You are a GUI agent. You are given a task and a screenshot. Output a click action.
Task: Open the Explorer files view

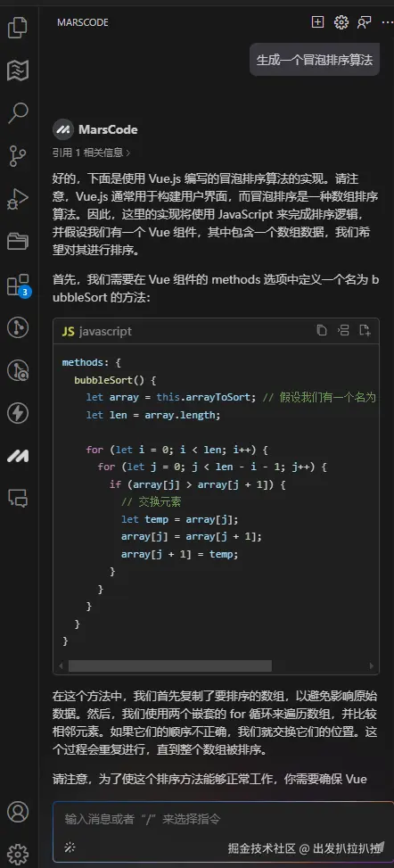click(x=18, y=28)
